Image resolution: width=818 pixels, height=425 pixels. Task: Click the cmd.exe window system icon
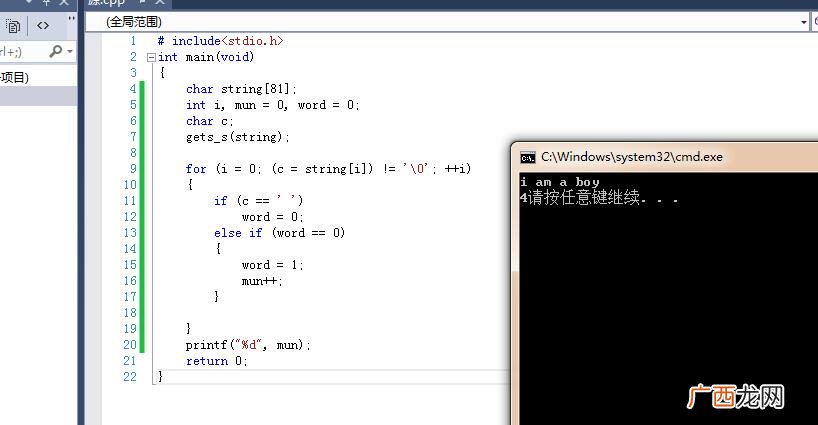click(x=527, y=157)
